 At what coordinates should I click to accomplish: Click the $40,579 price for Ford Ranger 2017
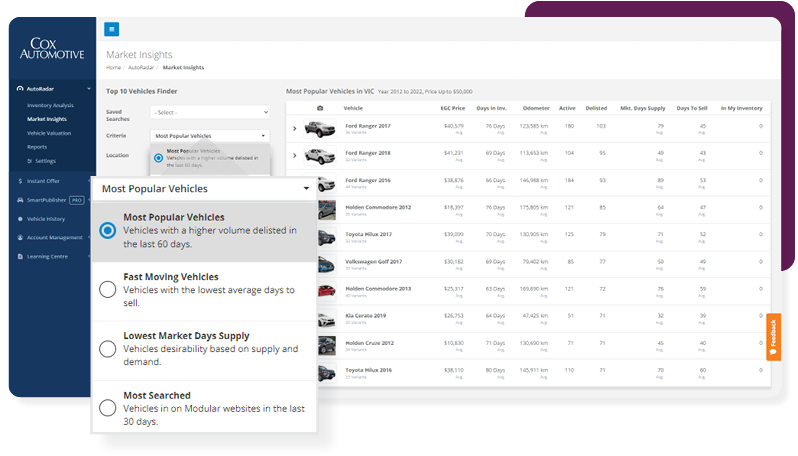pyautogui.click(x=453, y=126)
